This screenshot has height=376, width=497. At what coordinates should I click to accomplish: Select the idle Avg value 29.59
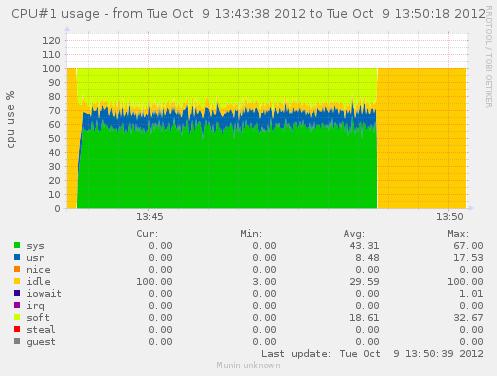(x=364, y=282)
